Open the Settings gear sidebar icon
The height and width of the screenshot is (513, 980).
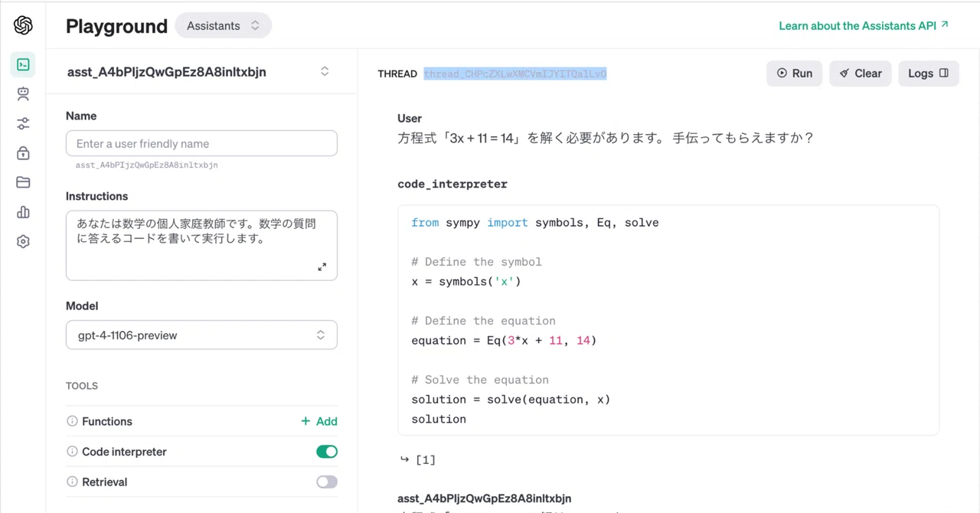tap(23, 241)
